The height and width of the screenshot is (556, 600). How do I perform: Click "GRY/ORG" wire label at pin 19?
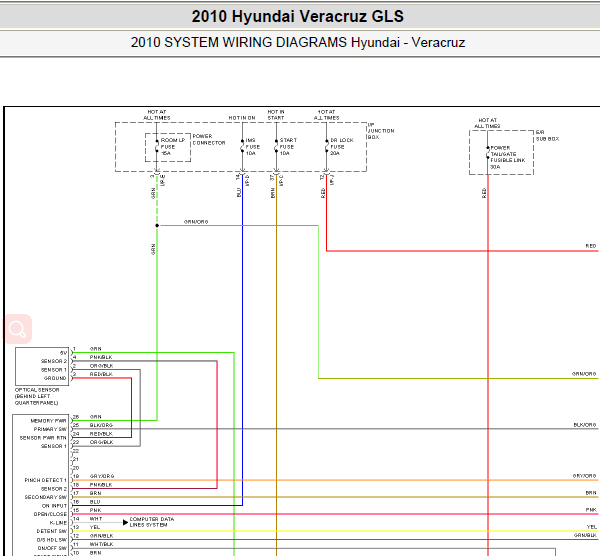click(102, 476)
